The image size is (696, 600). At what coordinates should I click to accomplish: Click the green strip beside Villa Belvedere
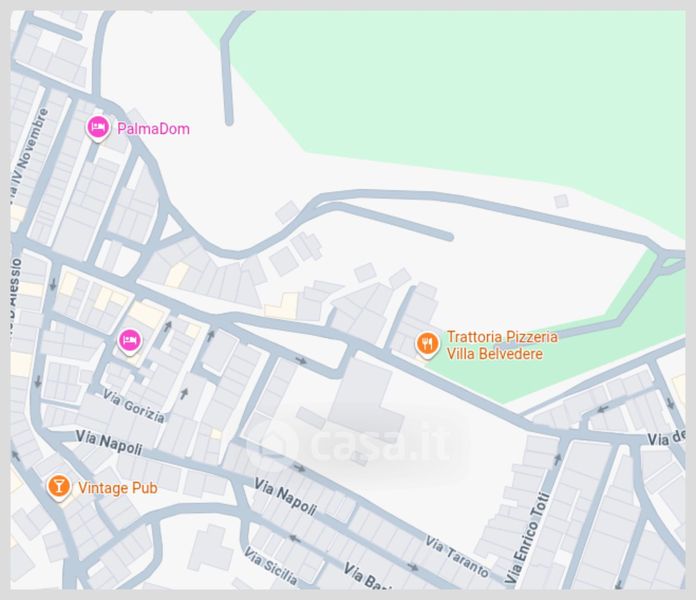tap(555, 355)
